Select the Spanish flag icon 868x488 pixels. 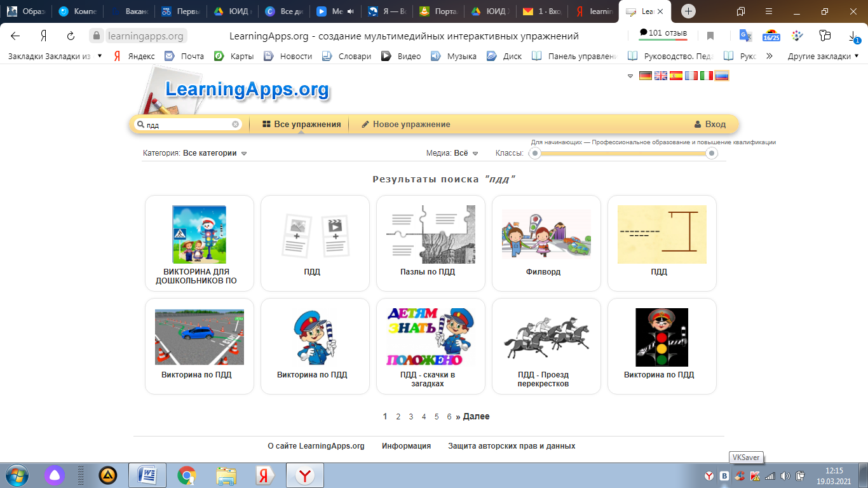click(x=676, y=76)
